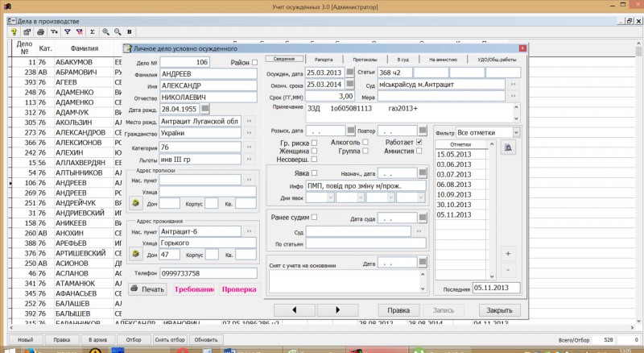Open calendar picker next to Дата рожд.
Viewport: 644px width, 353px height.
[204, 109]
